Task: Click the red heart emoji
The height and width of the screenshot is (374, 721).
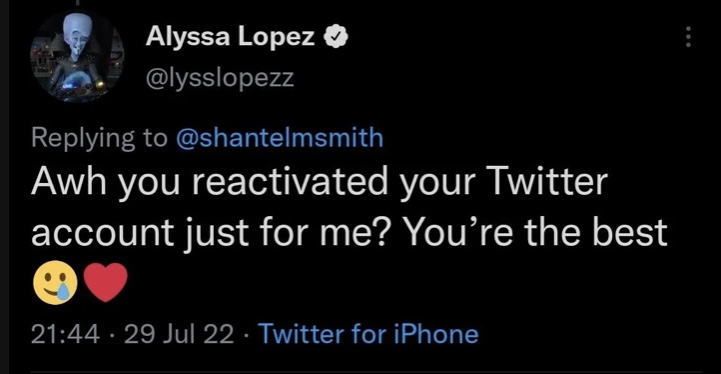Action: point(106,282)
